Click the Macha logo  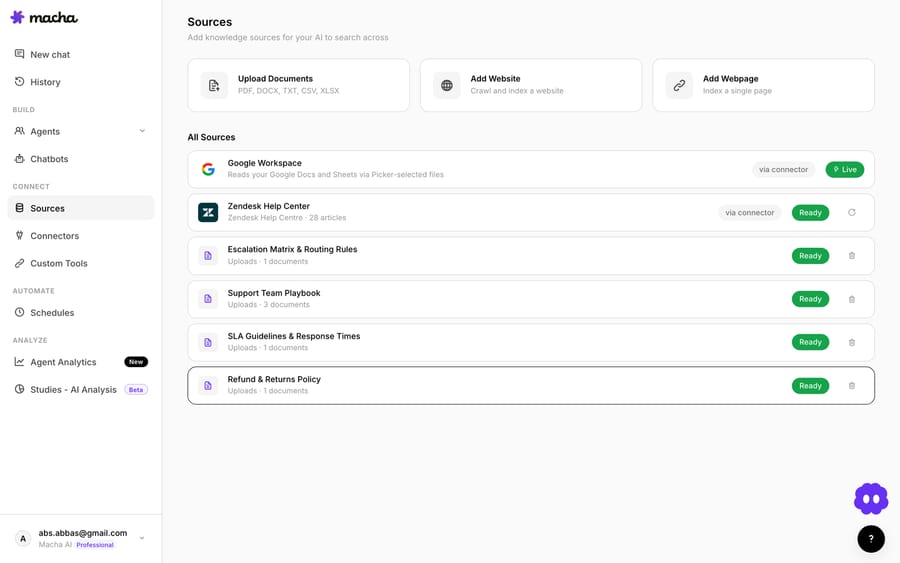(44, 17)
